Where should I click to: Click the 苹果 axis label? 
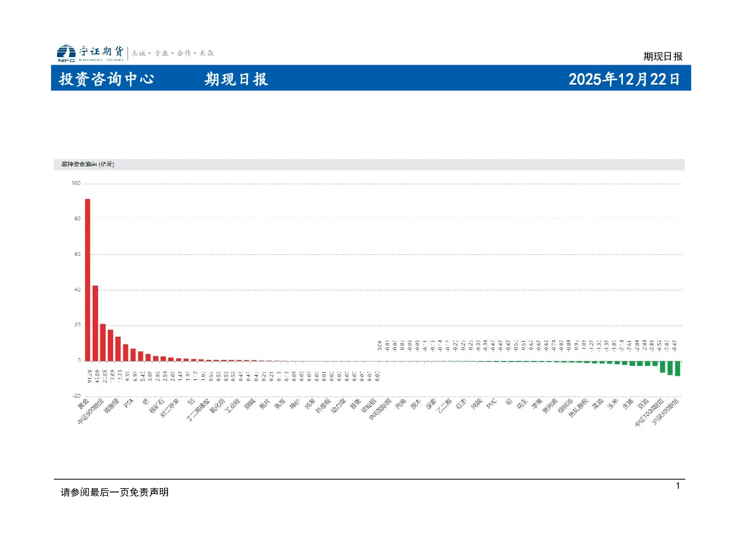pos(536,405)
